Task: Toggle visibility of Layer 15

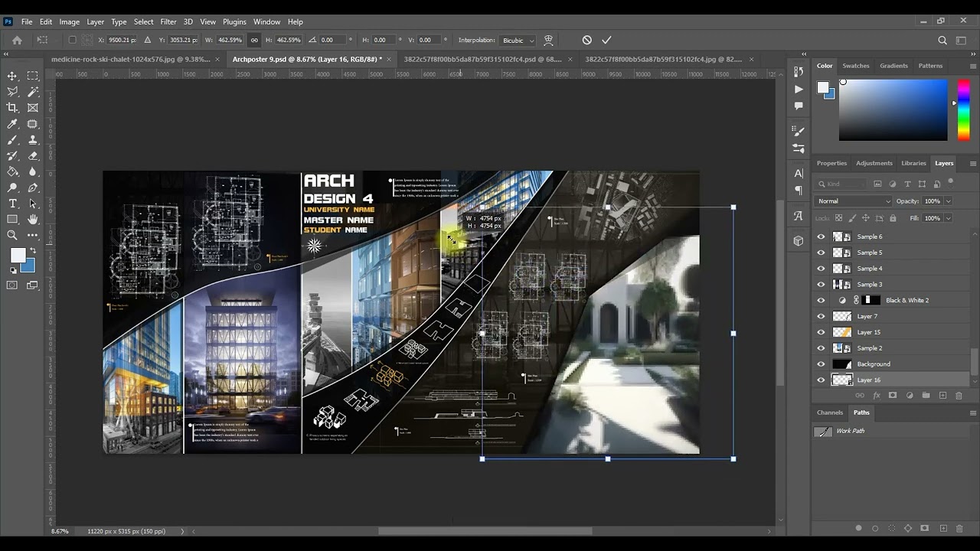Action: click(x=821, y=332)
